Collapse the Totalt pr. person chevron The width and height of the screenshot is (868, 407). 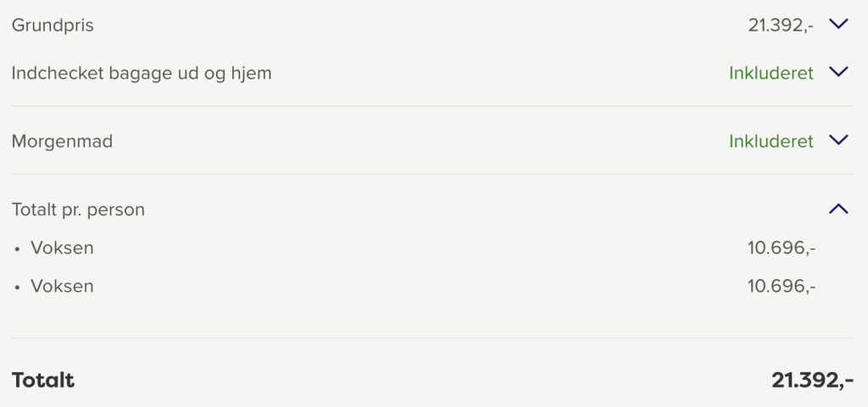(838, 209)
